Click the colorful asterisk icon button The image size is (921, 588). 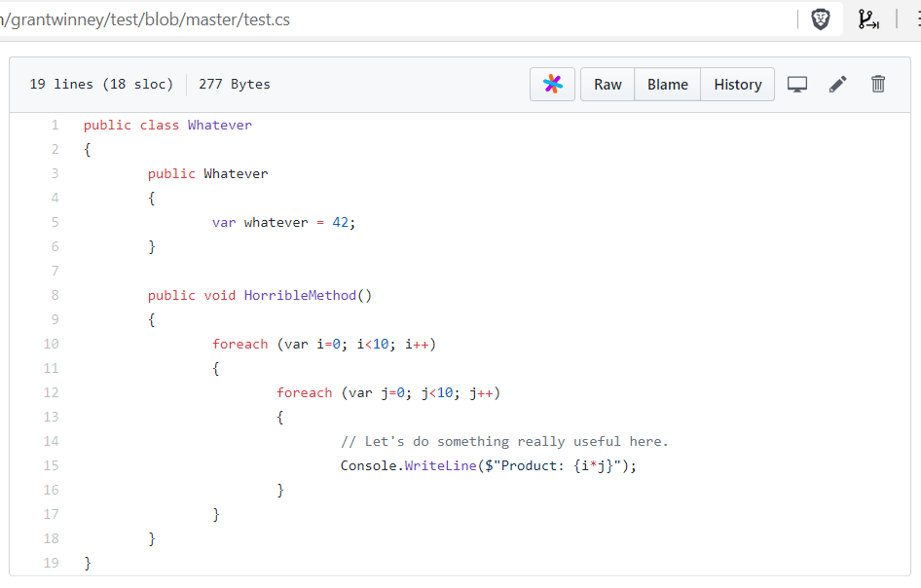click(x=553, y=85)
